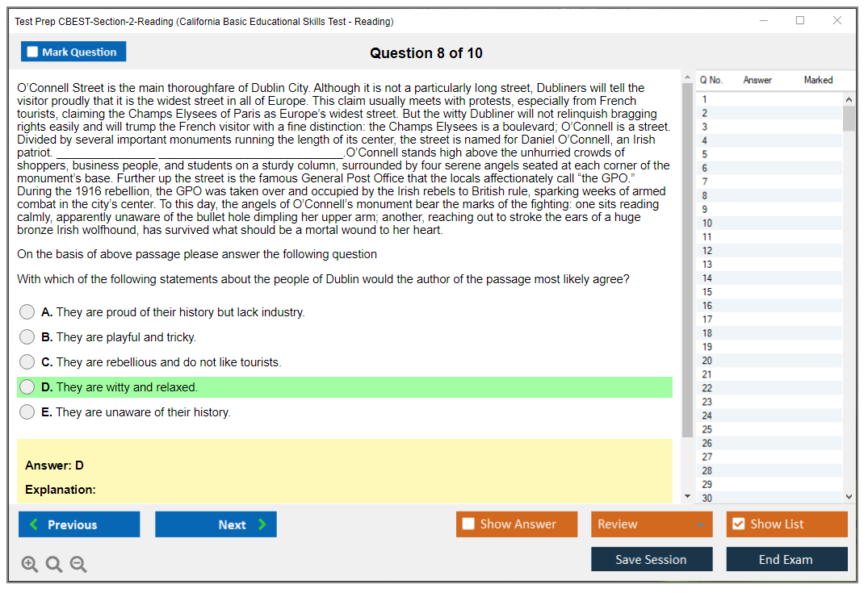Viewport: 868px width, 593px height.
Task: Click the Marked column header
Action: click(x=818, y=80)
